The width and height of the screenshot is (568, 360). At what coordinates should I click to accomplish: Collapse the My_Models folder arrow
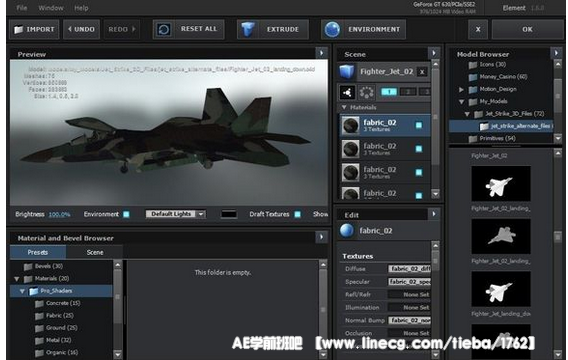[461, 102]
